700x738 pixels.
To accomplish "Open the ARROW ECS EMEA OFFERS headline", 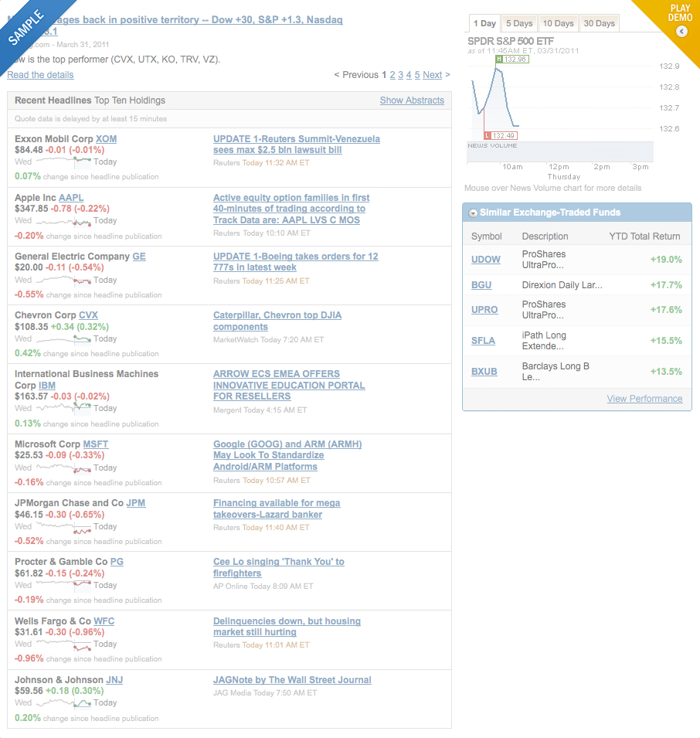I will tap(289, 385).
